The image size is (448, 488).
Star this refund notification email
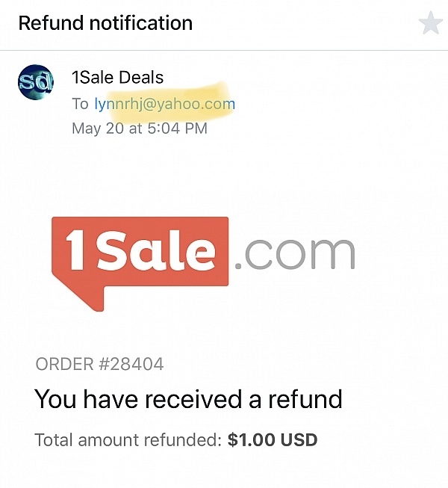pos(431,22)
